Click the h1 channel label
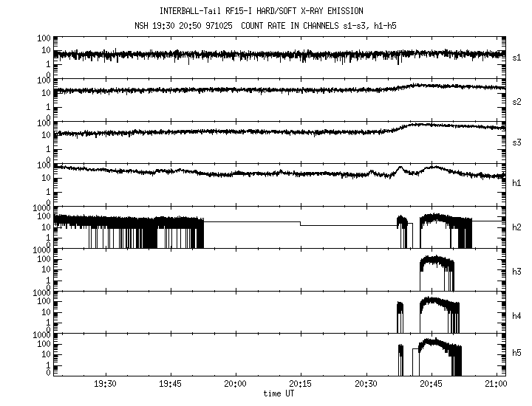Viewport: 532px width, 406px height. 517,182
